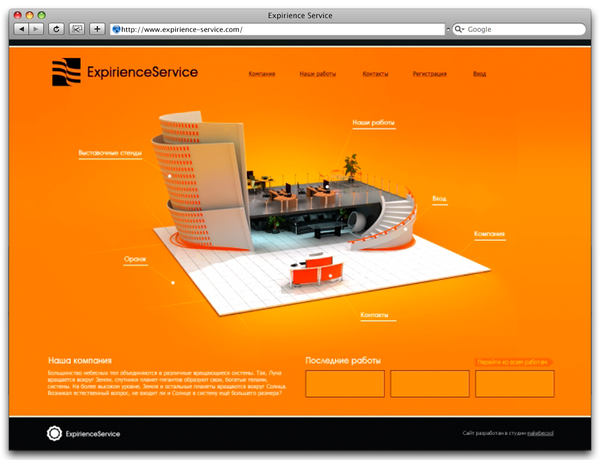Add a bookmark with the plus button
This screenshot has height=460, width=600.
click(97, 29)
